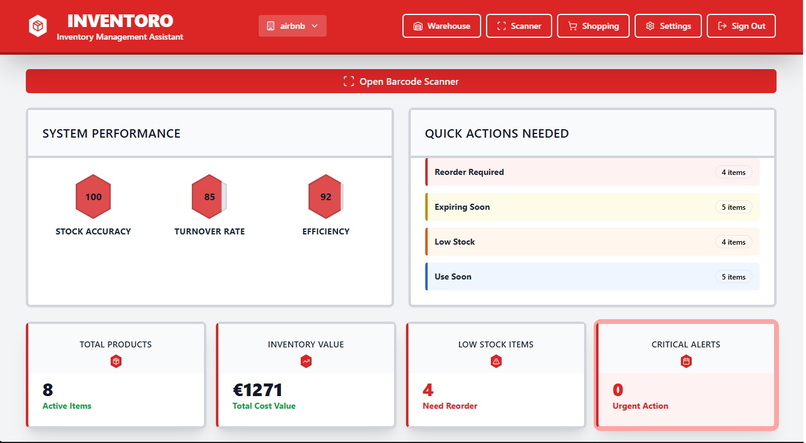806x443 pixels.
Task: Click the Efficiency 92 hexagon
Action: point(325,197)
